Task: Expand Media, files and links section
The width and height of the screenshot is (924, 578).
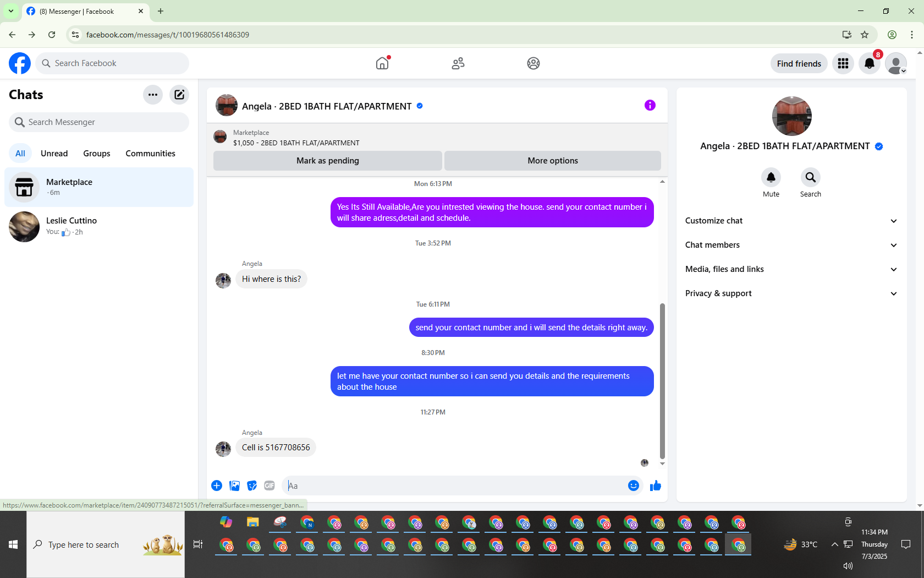Action: pos(791,269)
